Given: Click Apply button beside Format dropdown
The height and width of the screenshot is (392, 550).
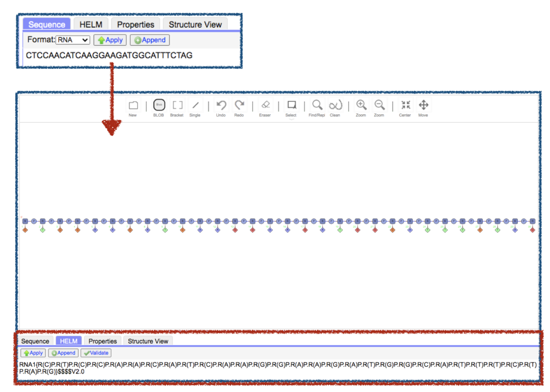Looking at the screenshot, I should (110, 40).
